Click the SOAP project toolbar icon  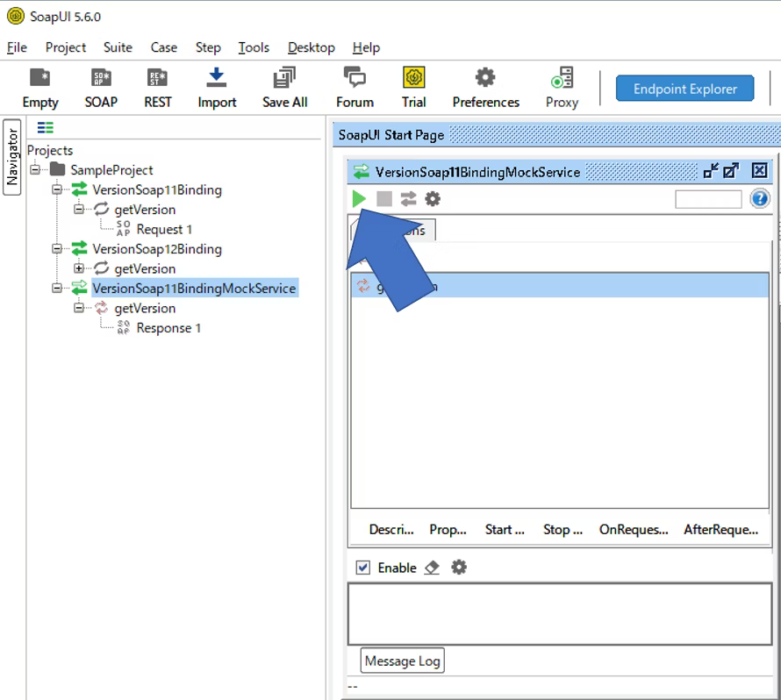pos(101,88)
